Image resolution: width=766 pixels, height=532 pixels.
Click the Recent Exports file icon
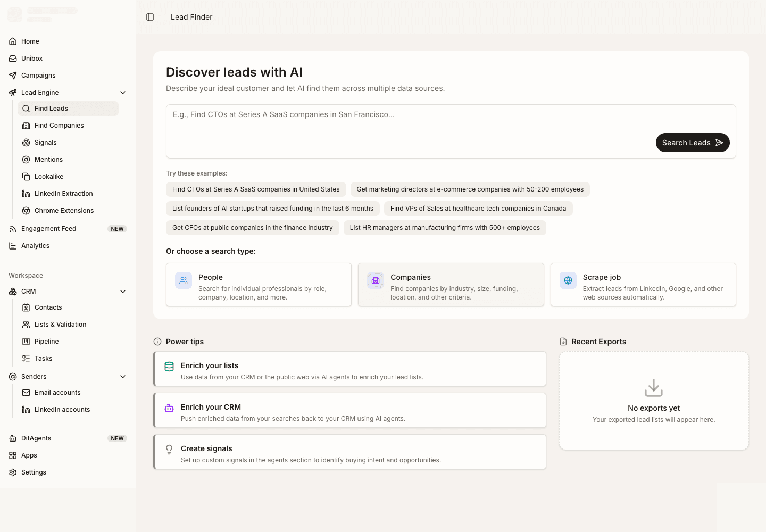coord(563,342)
